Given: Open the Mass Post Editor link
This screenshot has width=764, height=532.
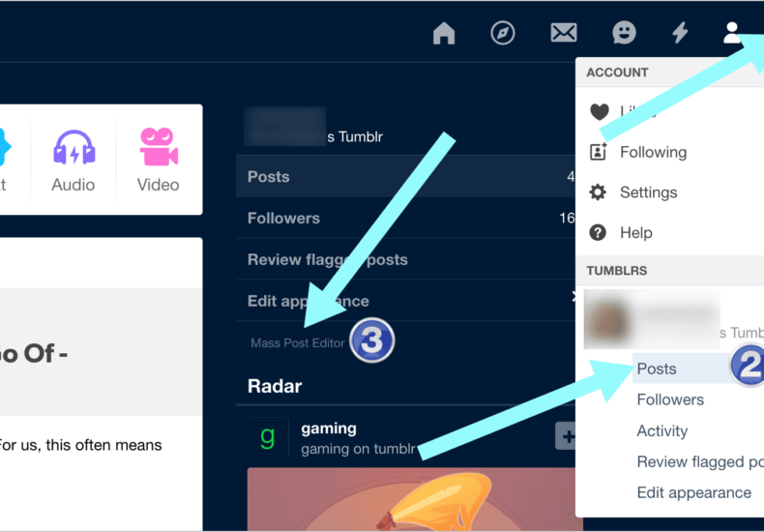Looking at the screenshot, I should click(x=297, y=343).
